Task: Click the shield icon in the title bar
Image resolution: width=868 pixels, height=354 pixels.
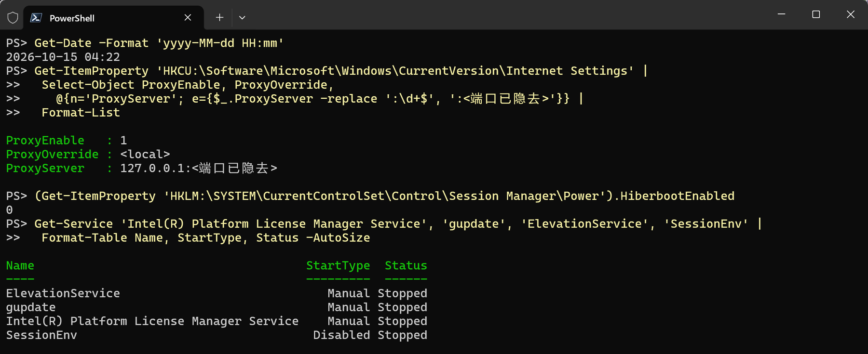Action: coord(13,18)
